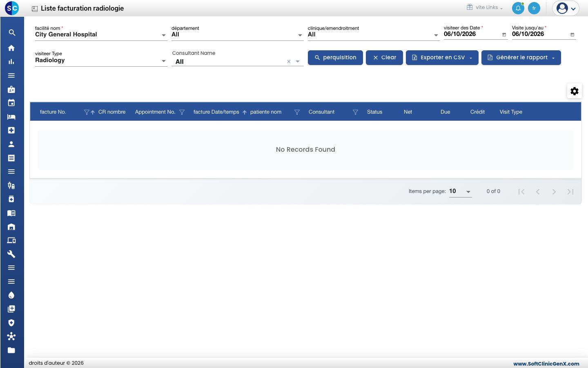Open the calendar icon in the sidebar

(11, 103)
